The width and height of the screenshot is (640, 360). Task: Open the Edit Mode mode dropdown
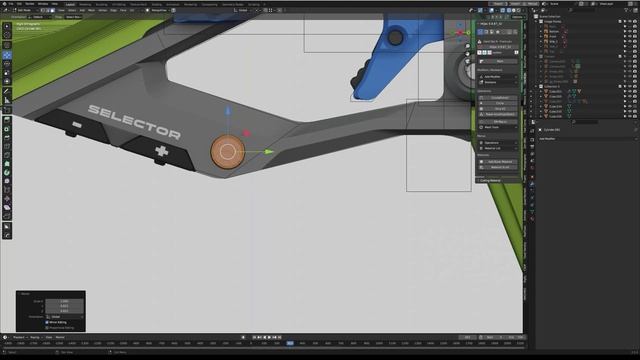tap(25, 10)
